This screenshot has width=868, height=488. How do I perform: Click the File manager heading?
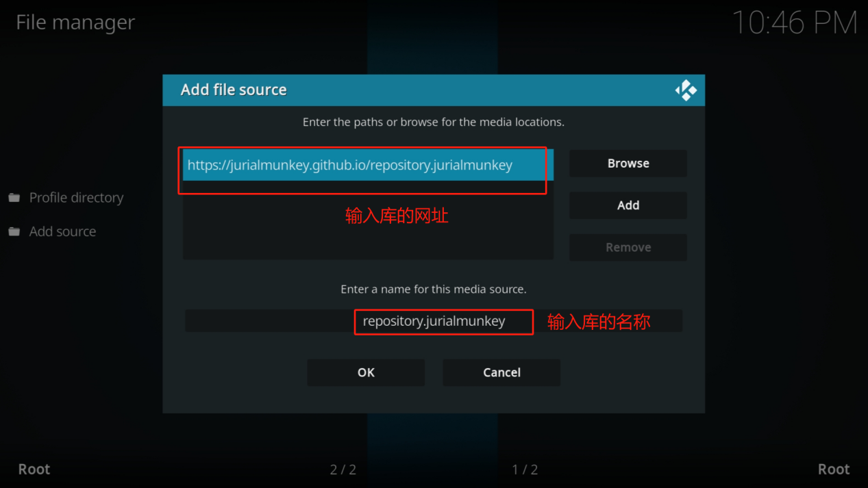tap(75, 23)
